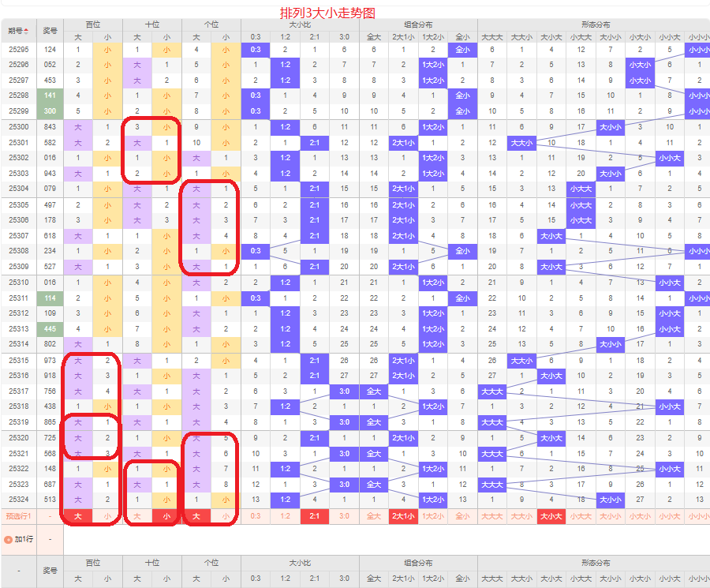Select 1大2小 in the 预选行1 row
Viewport: 710px width, 588px height.
pos(433,516)
